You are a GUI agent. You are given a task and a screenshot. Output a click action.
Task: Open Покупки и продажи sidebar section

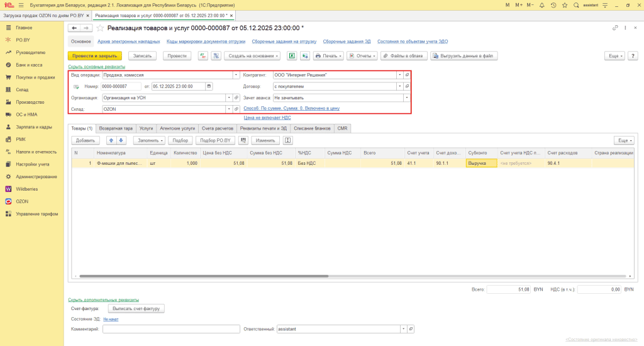(35, 77)
